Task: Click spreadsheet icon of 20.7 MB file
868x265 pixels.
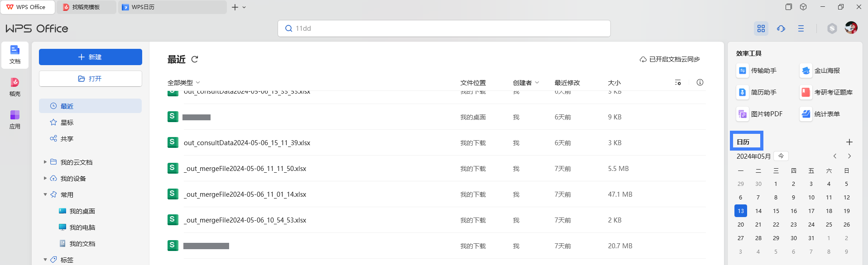Action: pos(173,246)
